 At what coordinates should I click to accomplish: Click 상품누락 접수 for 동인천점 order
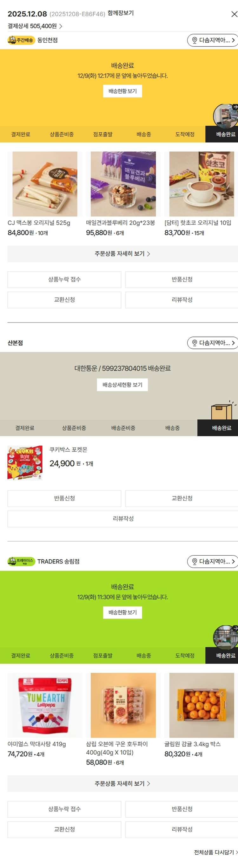tap(64, 280)
